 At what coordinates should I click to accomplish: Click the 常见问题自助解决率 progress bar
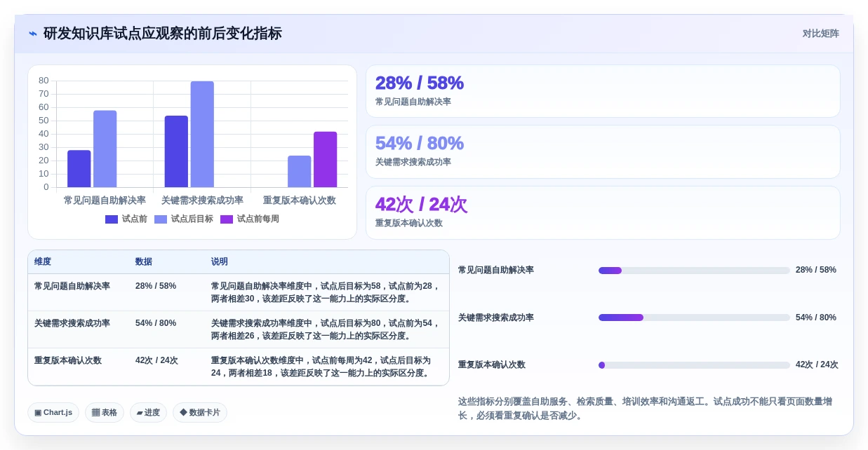click(694, 271)
